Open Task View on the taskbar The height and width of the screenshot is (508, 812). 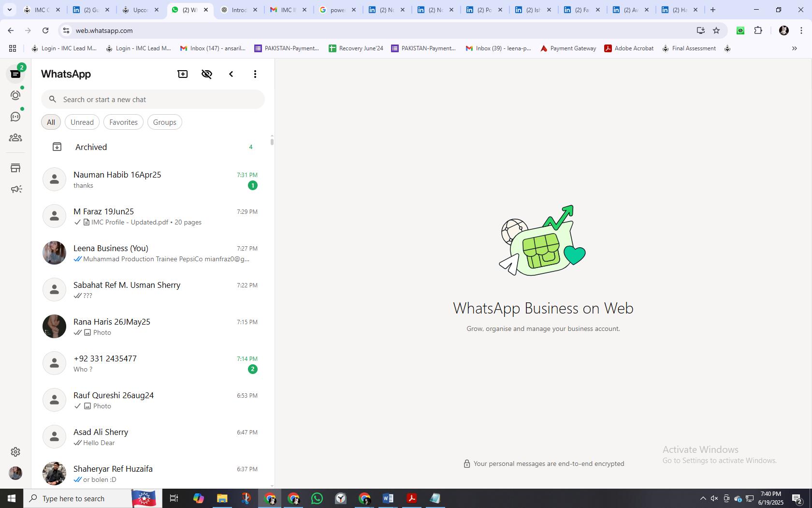pos(174,498)
